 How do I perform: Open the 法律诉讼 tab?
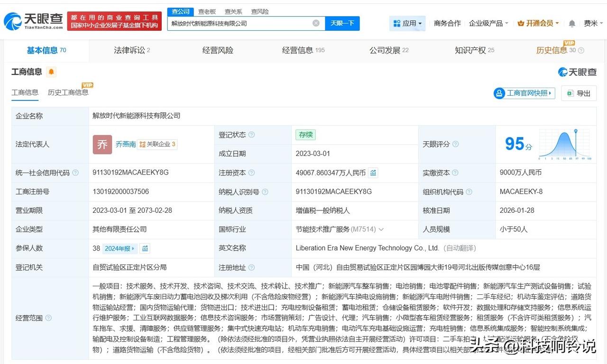132,50
